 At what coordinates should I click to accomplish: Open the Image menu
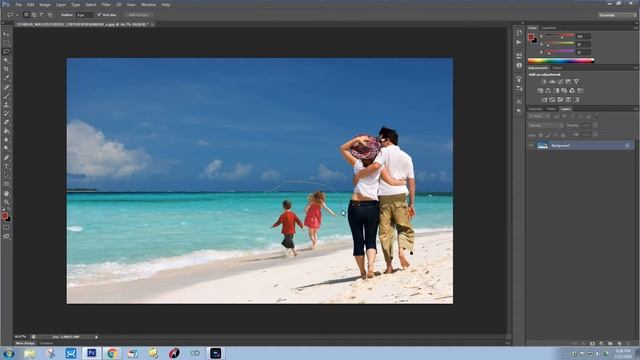(45, 4)
